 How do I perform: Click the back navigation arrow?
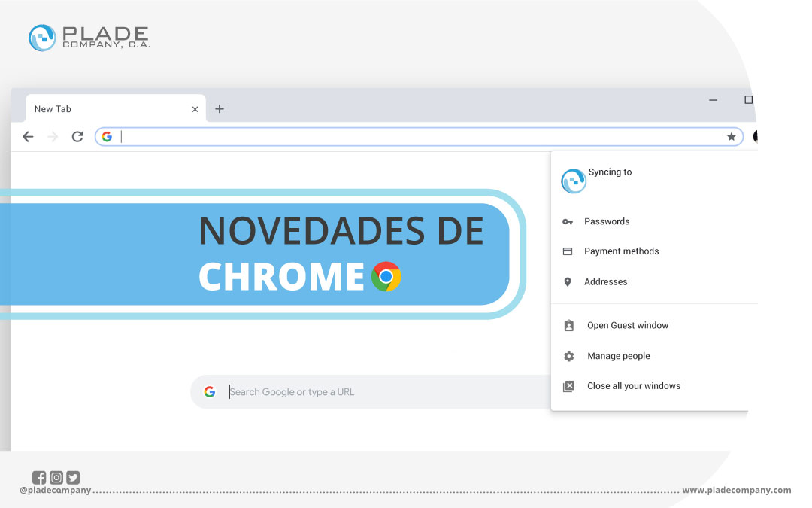pos(28,137)
